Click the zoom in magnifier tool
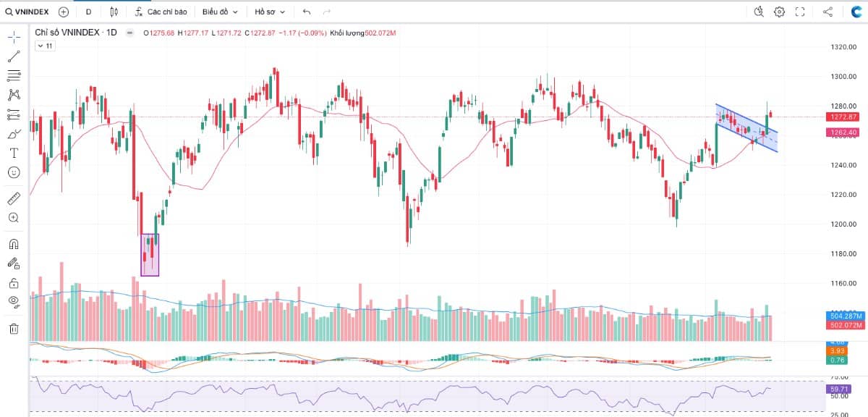868x417 pixels. 14,217
